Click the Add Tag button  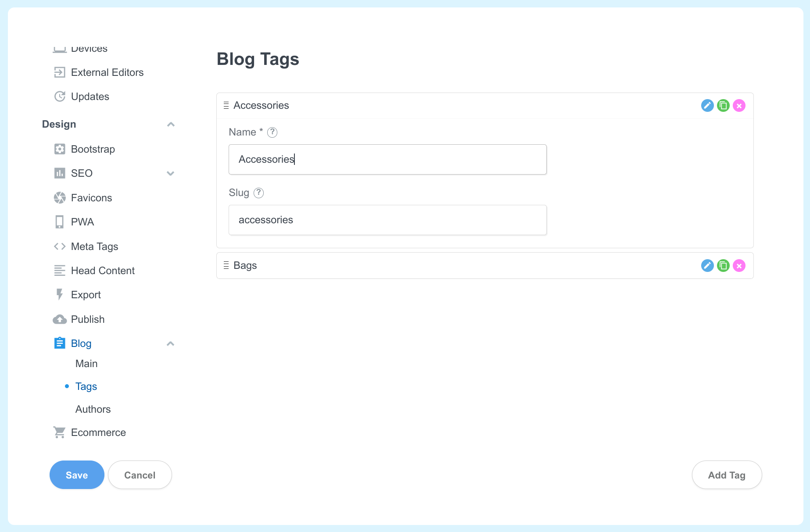click(x=727, y=475)
